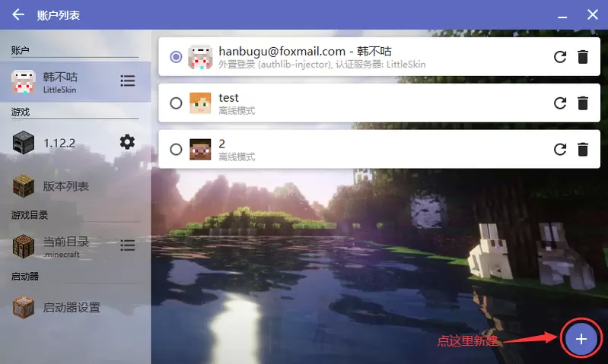608x364 pixels.
Task: Click the Alex avatar of test account
Action: (x=200, y=103)
